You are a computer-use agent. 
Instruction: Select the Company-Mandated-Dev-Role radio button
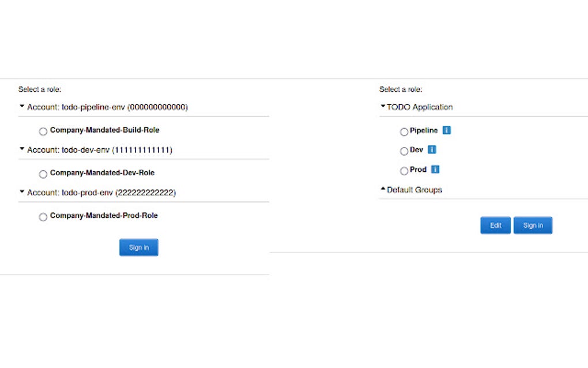(x=43, y=174)
